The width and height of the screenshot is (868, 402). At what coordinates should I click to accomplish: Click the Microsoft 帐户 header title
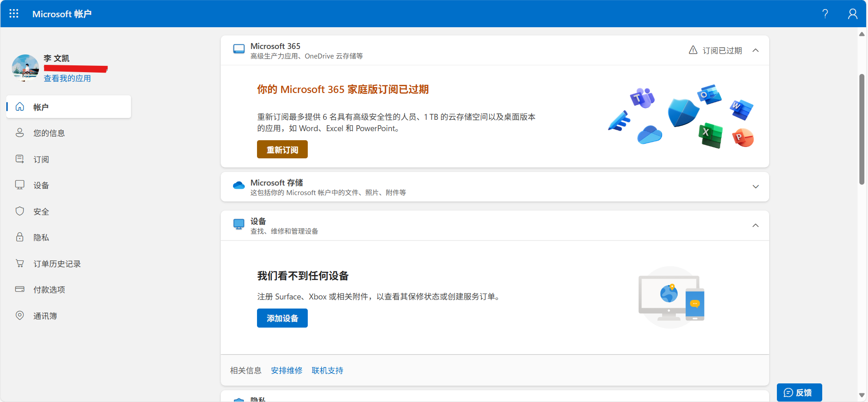click(62, 14)
